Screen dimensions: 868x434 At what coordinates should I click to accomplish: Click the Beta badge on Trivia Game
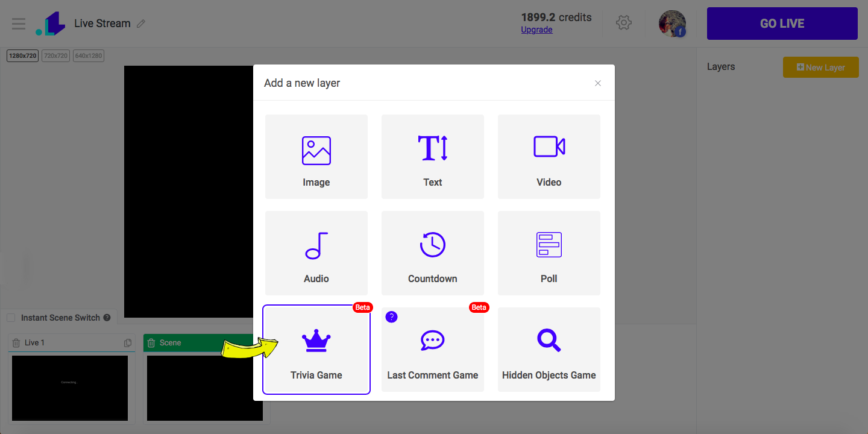pyautogui.click(x=362, y=307)
